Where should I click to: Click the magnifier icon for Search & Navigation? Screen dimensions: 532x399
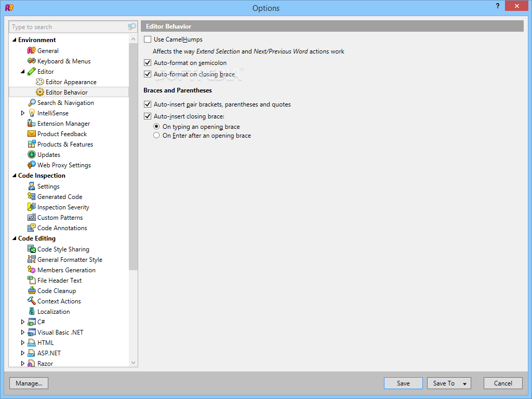(x=32, y=102)
